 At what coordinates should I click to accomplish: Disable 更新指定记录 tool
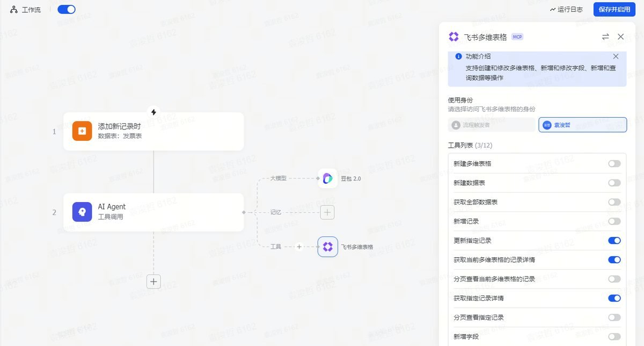tap(614, 241)
